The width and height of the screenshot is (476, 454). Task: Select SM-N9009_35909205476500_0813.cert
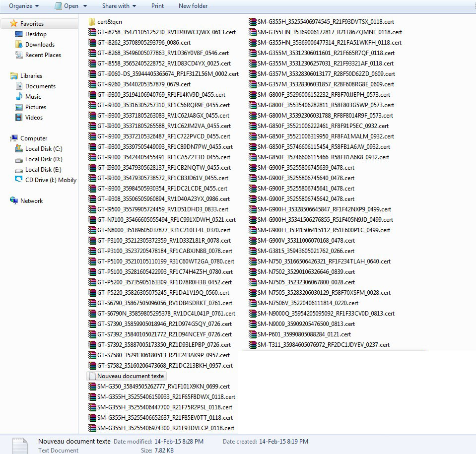click(x=301, y=324)
